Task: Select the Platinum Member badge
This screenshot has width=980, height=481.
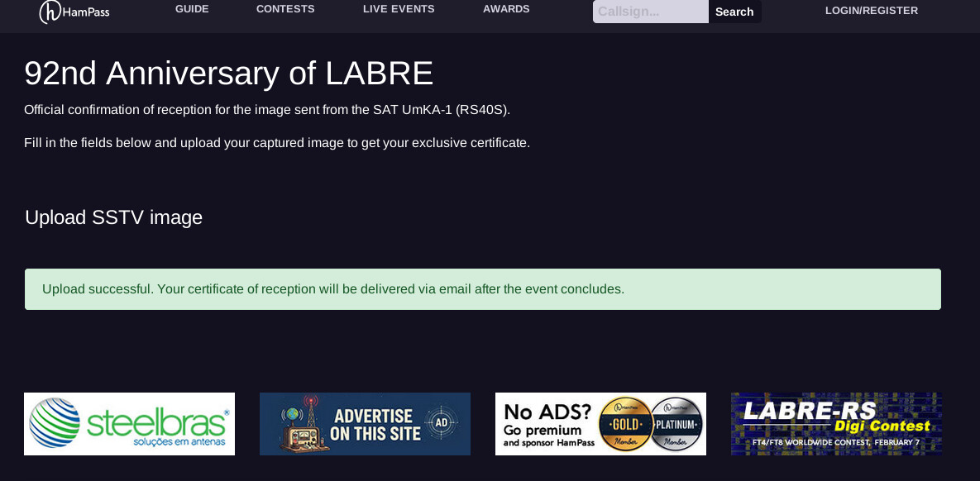Action: click(x=676, y=424)
